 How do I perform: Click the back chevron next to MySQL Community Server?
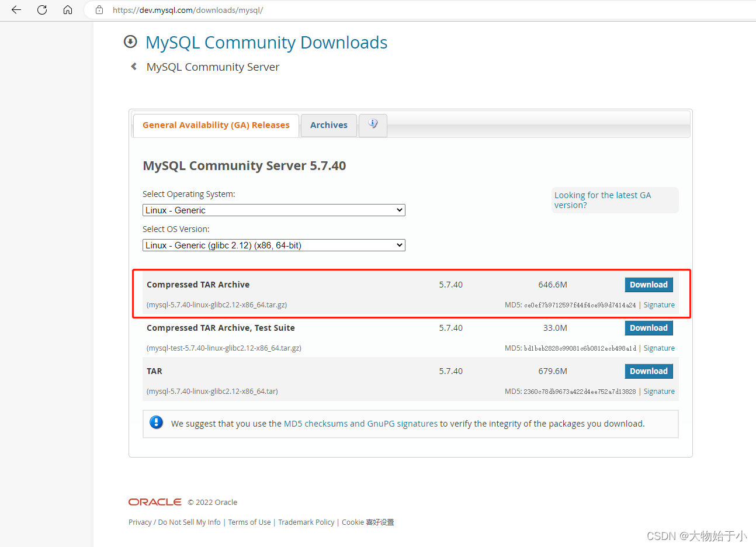(x=134, y=67)
